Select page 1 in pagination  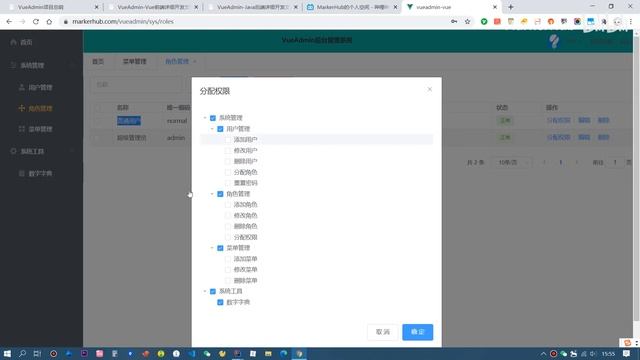point(560,162)
